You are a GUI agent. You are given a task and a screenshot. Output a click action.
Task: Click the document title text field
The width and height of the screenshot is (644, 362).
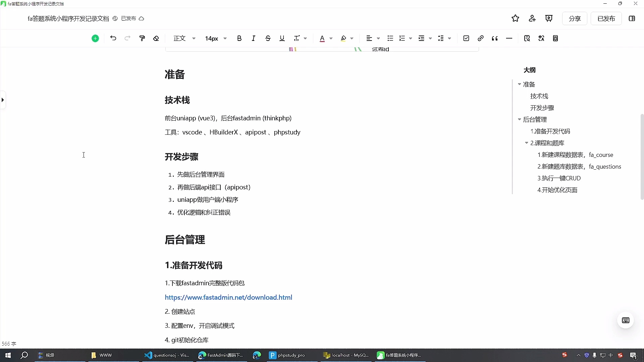68,18
